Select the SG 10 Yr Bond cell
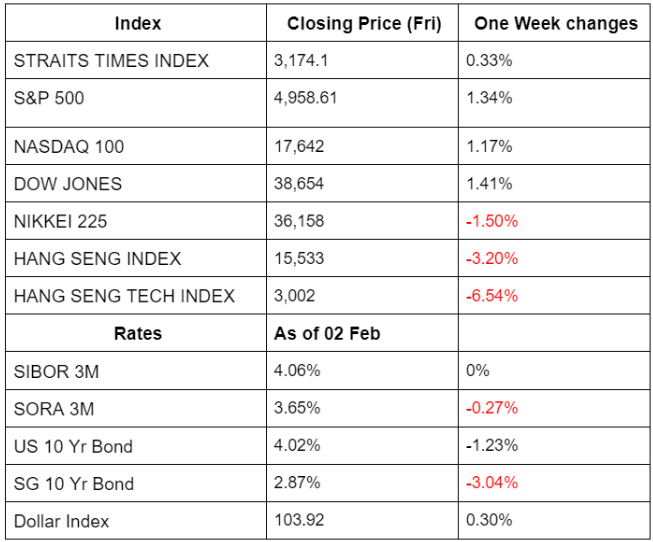 tap(74, 483)
